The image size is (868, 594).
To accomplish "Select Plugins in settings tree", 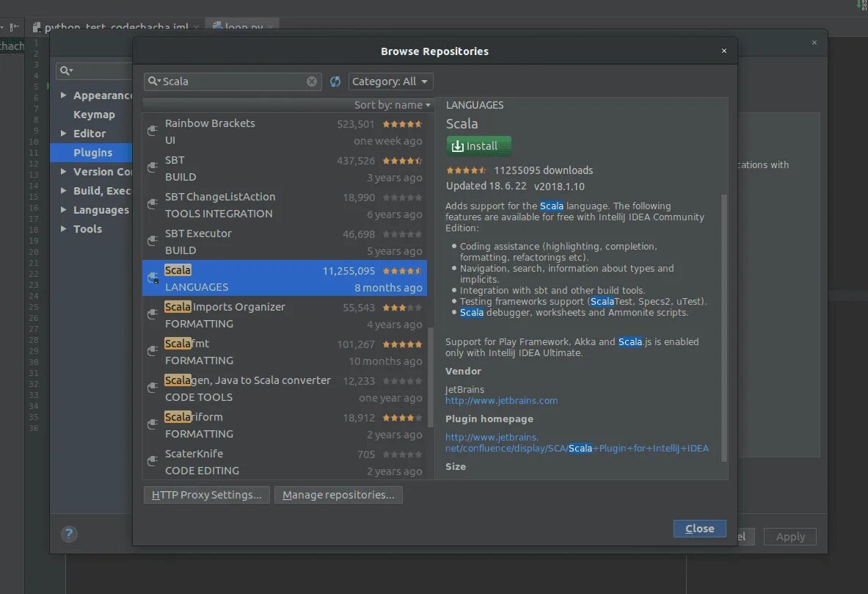I will point(91,153).
